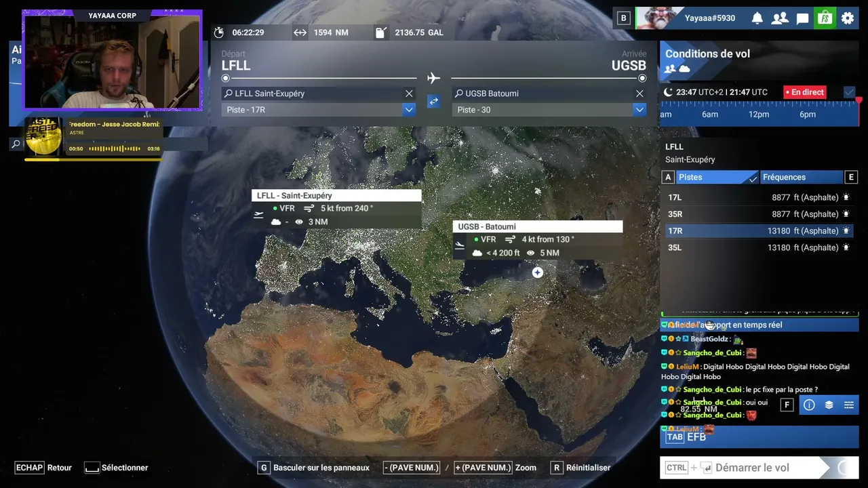Open the green FS marketplace icon
Viewport: 868px width, 488px height.
tap(825, 18)
